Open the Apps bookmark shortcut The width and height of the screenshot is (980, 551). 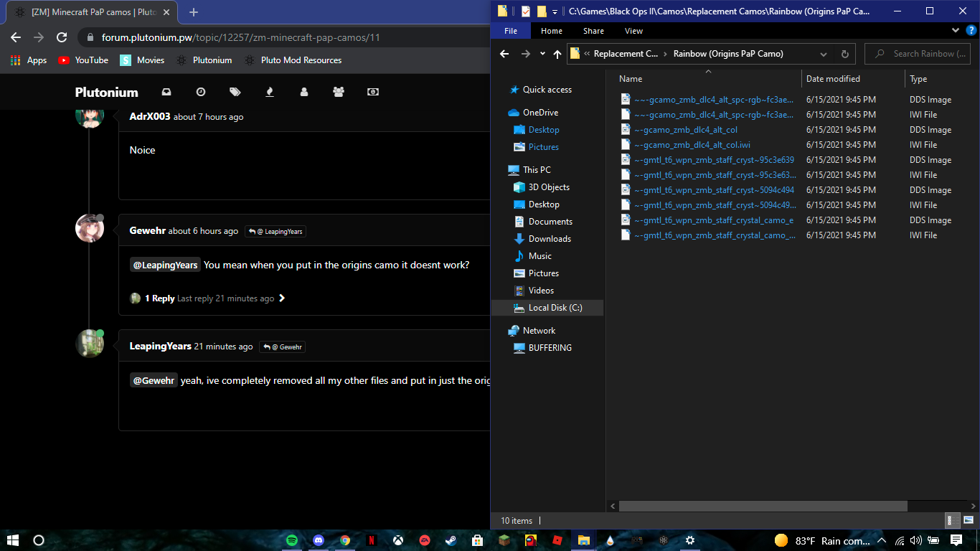[29, 60]
